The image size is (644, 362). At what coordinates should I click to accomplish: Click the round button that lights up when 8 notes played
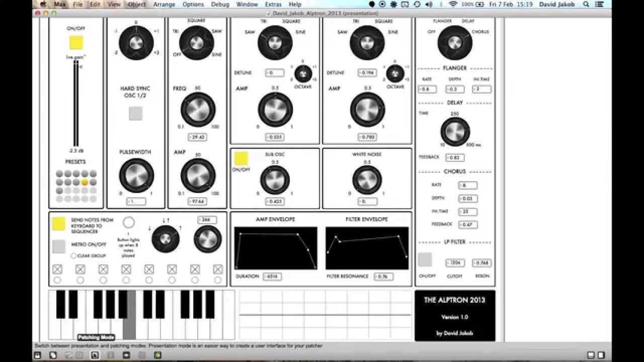coord(129,222)
